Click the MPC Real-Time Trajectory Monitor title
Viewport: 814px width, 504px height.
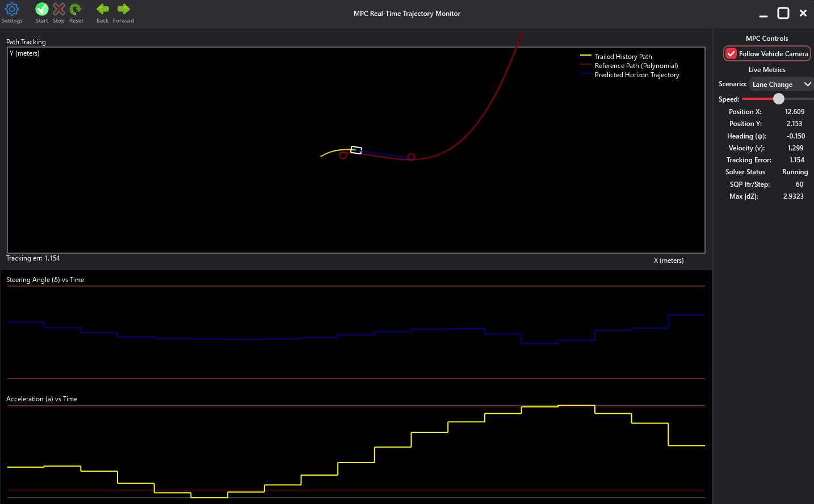click(407, 14)
